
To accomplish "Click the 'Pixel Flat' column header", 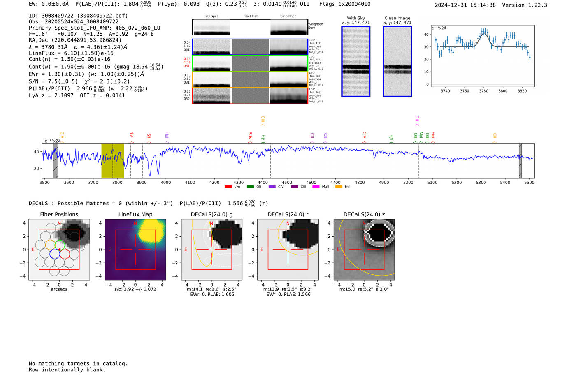I will tap(250, 16).
